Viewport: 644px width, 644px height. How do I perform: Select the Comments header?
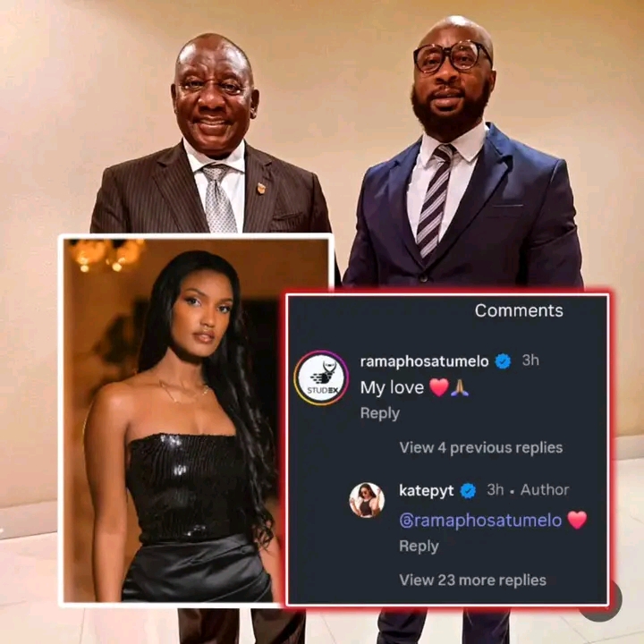pos(519,310)
